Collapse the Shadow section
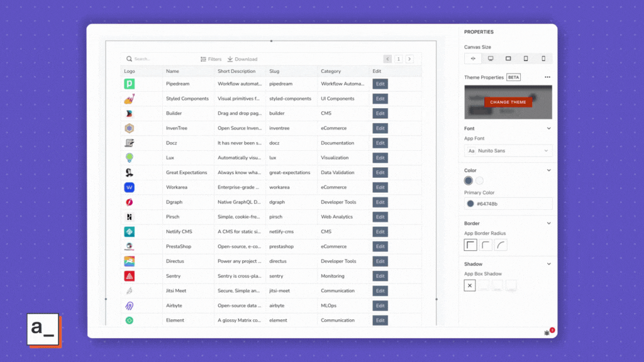The height and width of the screenshot is (362, 644). pyautogui.click(x=548, y=264)
